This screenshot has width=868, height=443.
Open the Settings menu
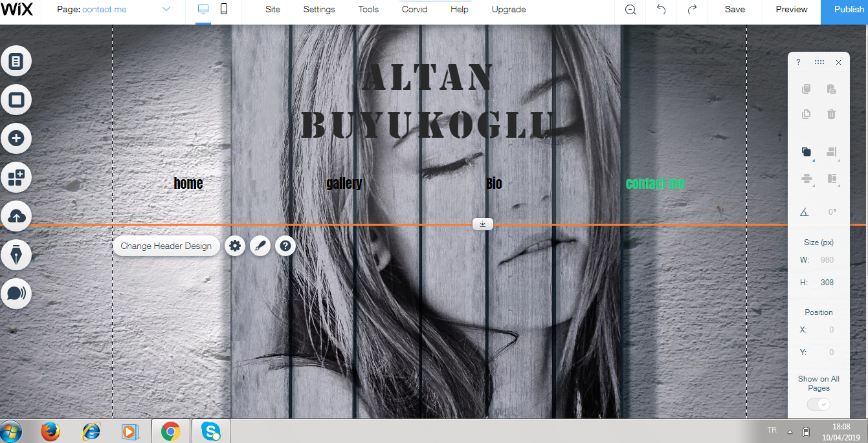tap(319, 10)
